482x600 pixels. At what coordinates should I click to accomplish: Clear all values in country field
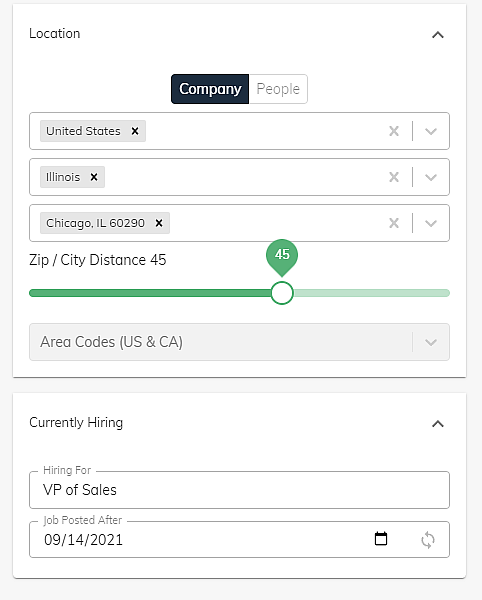[394, 131]
